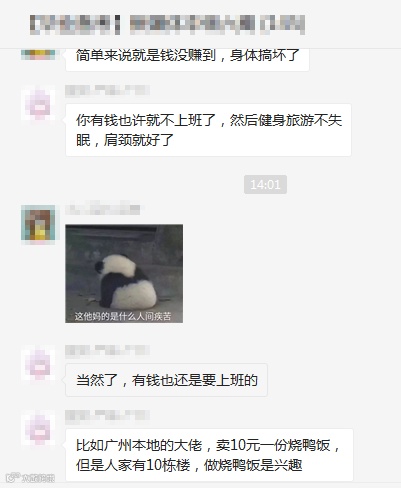Viewport: 401px width, 488px height.
Task: Click the pink avatar beside the 你有钱也许就不上班了 message
Action: pos(38,103)
